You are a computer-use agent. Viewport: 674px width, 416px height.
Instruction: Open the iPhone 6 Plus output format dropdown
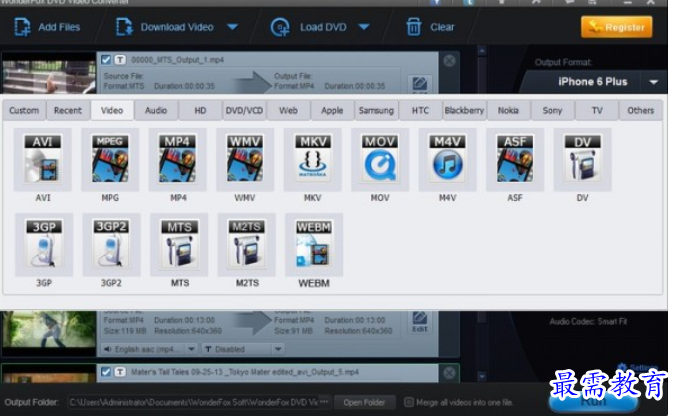[653, 82]
